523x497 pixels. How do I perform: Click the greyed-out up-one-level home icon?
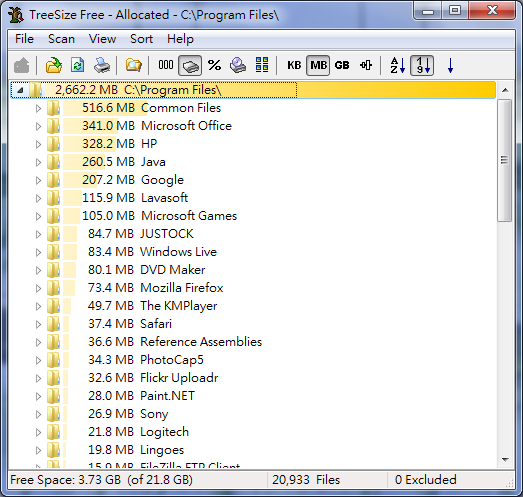tap(22, 65)
